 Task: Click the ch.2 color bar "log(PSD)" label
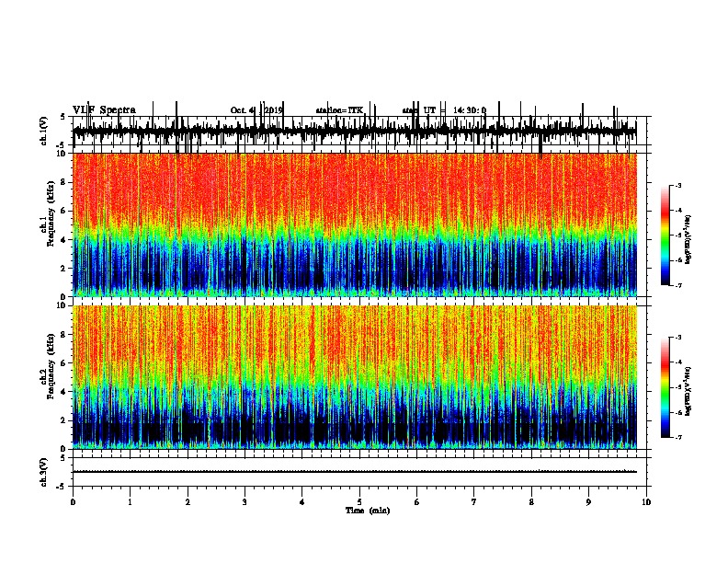688,391
